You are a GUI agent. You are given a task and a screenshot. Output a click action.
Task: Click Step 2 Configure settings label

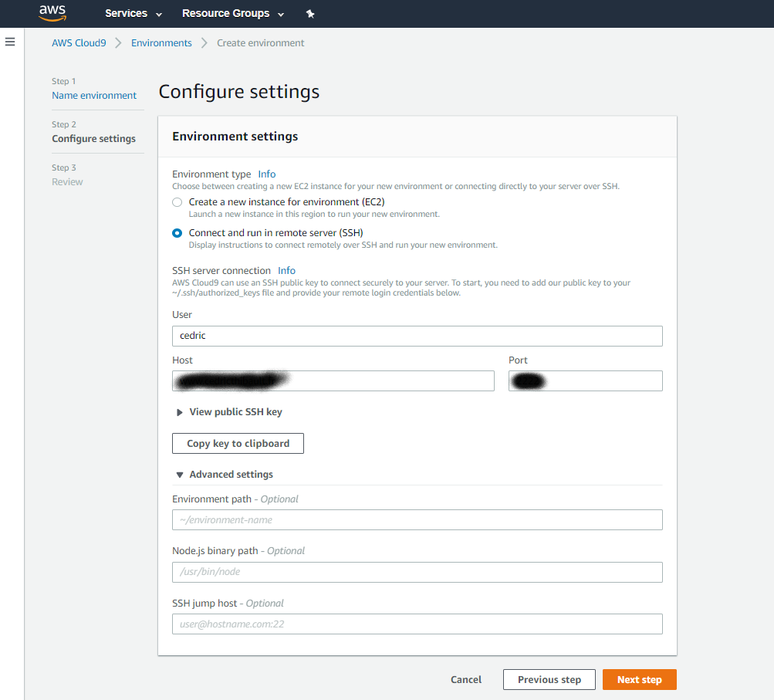(x=94, y=139)
